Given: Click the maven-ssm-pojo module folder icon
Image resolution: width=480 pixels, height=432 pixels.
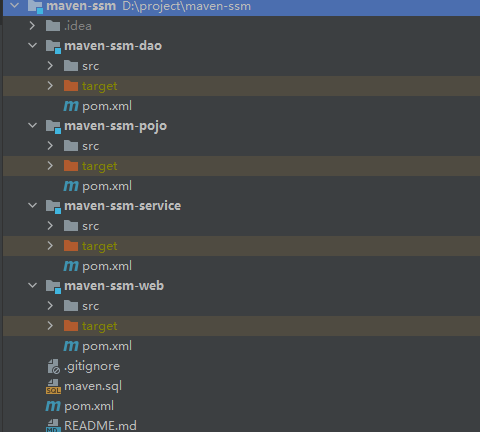Looking at the screenshot, I should [x=53, y=126].
